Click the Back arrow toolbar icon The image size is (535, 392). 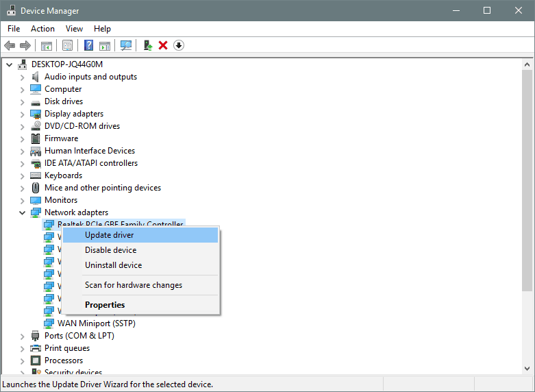click(x=10, y=45)
